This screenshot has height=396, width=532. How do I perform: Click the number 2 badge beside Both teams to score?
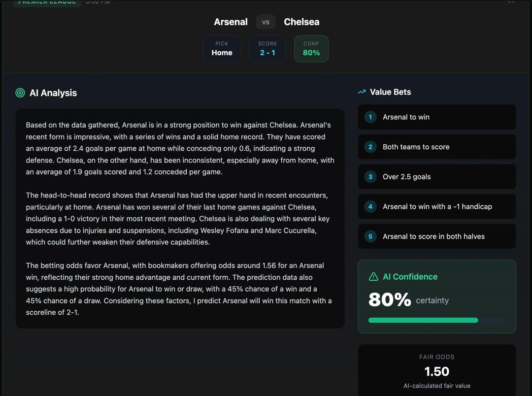[370, 147]
